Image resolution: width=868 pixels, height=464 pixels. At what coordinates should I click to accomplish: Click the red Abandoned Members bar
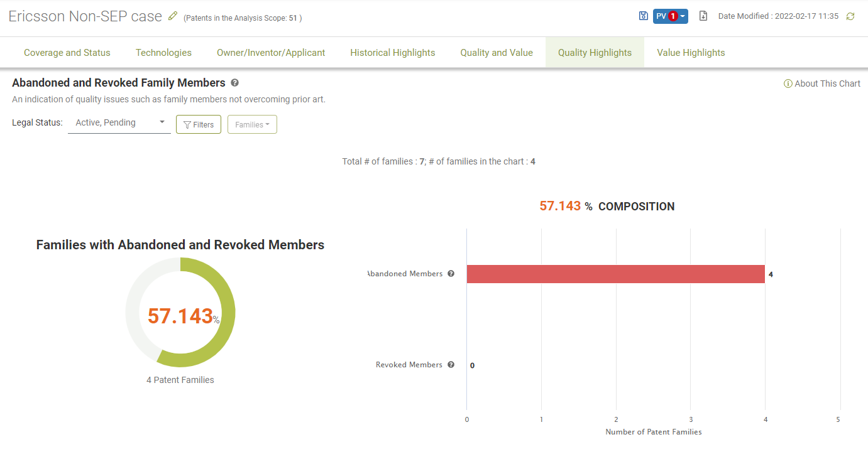(615, 274)
